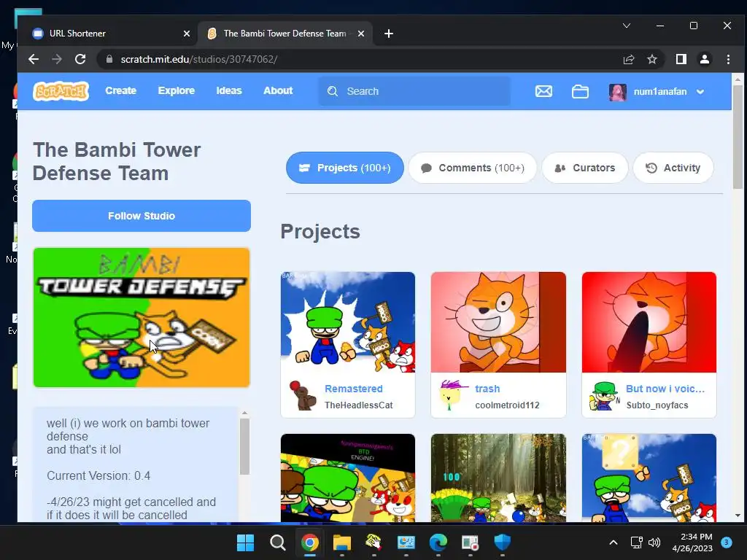Open the Chrome three-dot menu
Screen dimensions: 747x560
[728, 59]
